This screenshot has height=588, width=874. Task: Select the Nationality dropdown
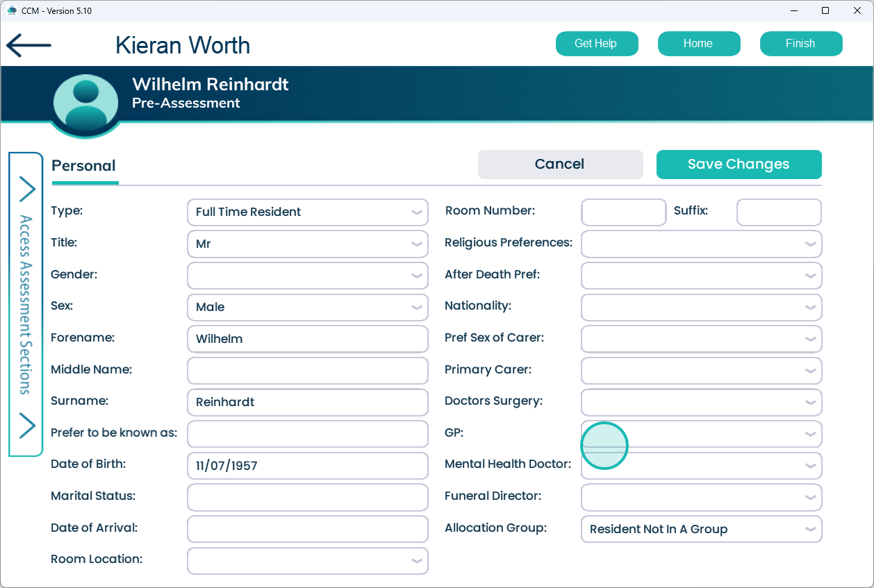click(x=701, y=307)
